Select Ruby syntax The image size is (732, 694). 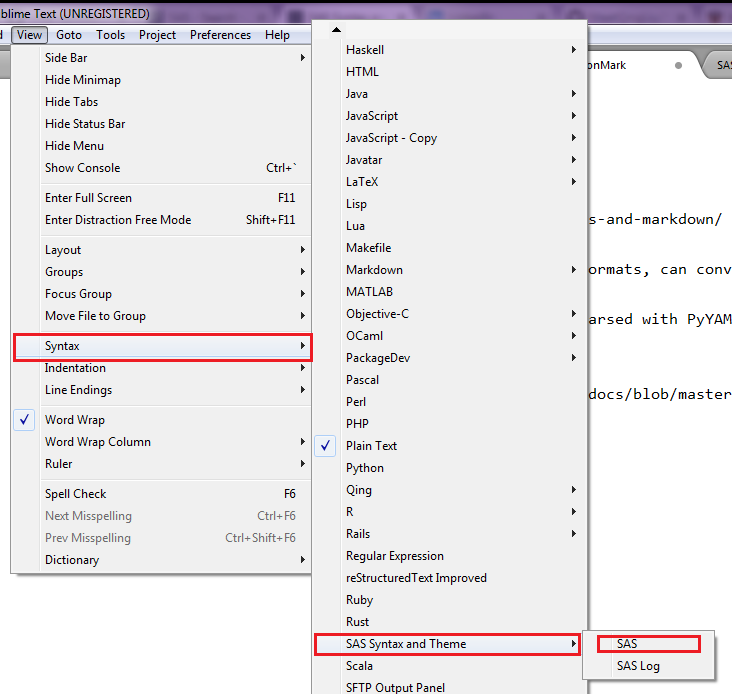coord(449,600)
